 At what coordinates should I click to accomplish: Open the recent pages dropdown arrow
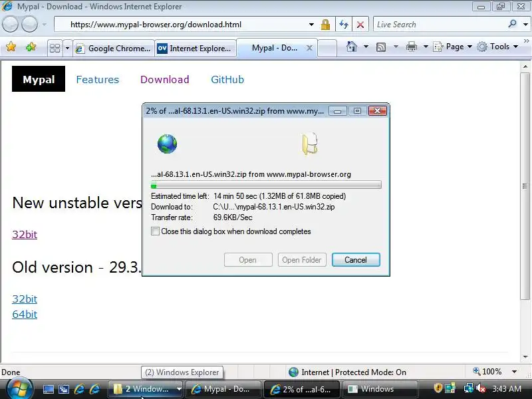click(45, 25)
